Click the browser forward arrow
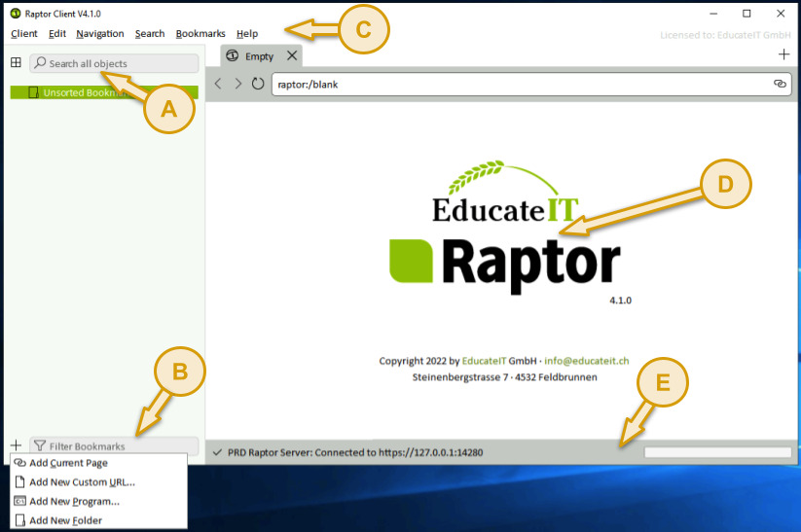801x532 pixels. point(237,85)
